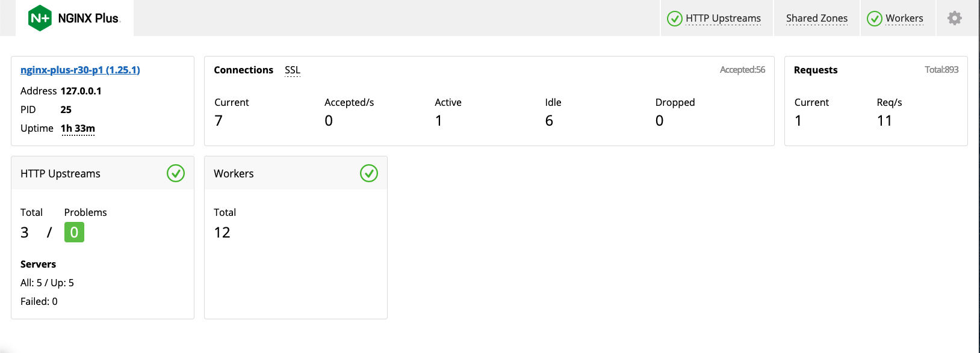Open settings with the gear icon

point(954,18)
